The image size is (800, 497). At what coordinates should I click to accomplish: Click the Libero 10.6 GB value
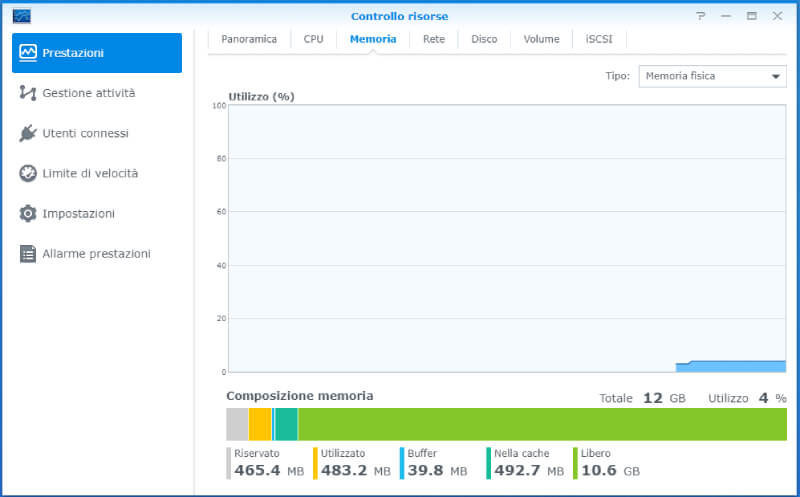610,470
